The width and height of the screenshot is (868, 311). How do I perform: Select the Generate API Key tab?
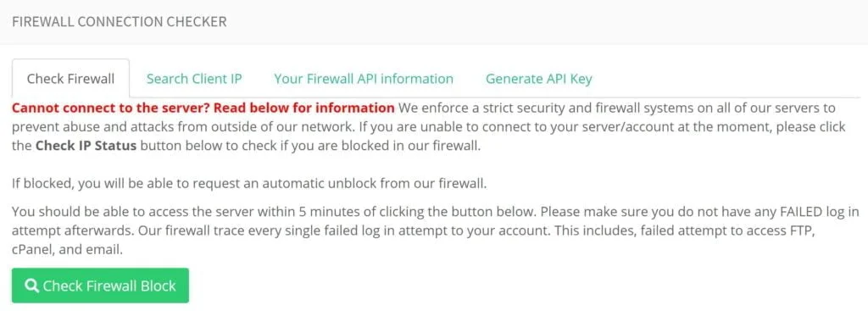click(x=538, y=79)
